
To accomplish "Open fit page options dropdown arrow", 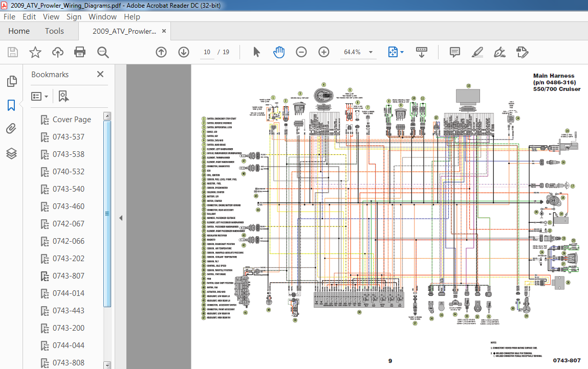I will 402,52.
